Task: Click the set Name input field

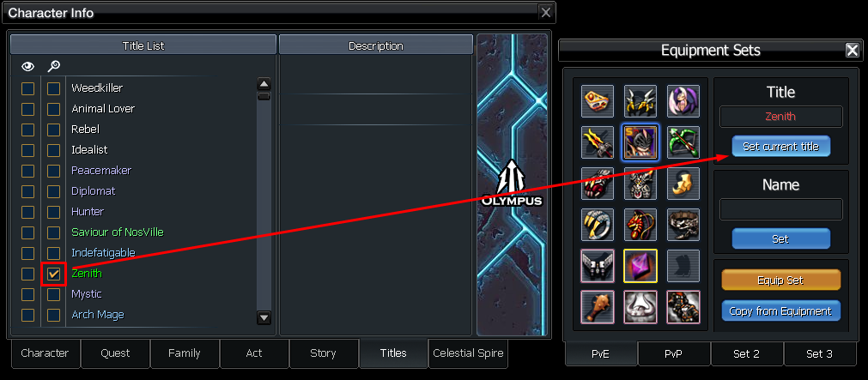Action: coord(780,209)
